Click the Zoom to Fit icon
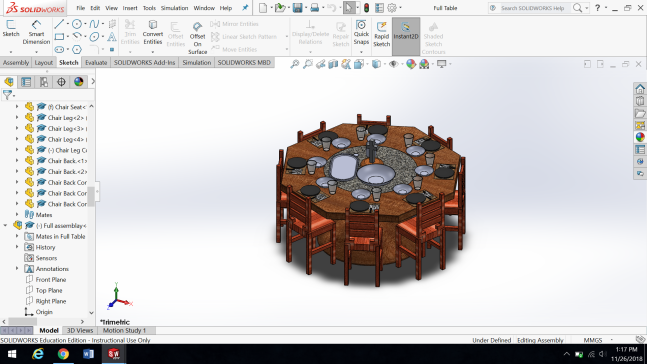Viewport: 647px width, 364px height. tap(295, 64)
